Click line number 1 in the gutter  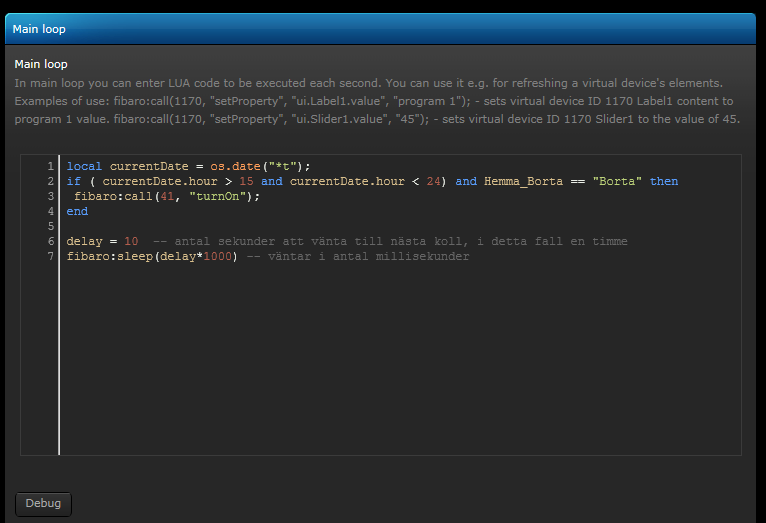click(x=49, y=166)
